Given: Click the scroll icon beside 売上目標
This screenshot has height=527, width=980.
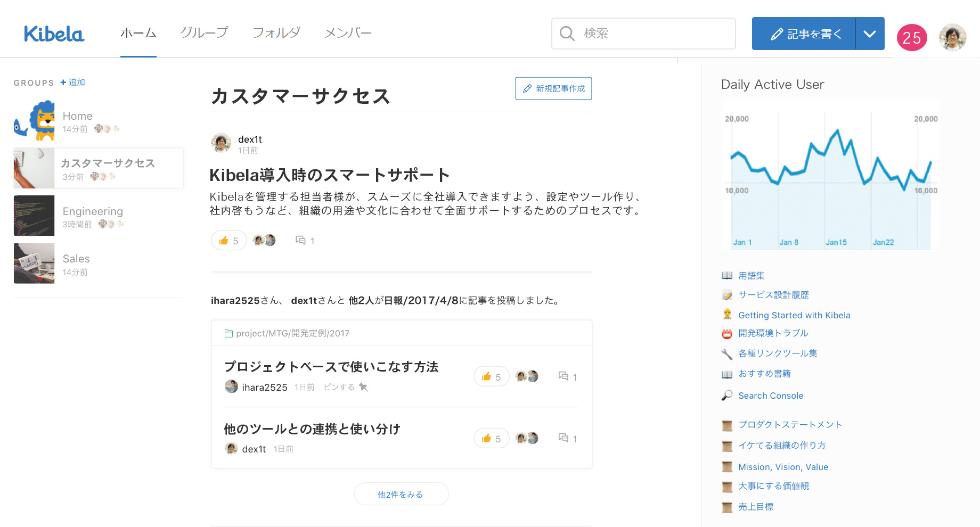Looking at the screenshot, I should 727,507.
